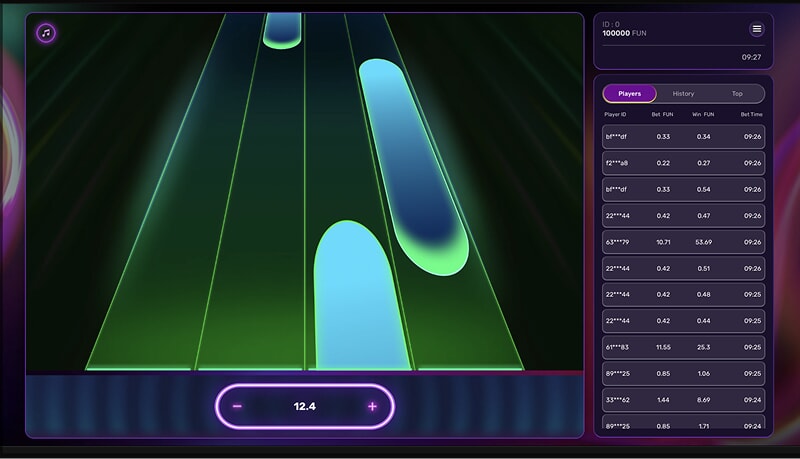The height and width of the screenshot is (459, 800).
Task: Click the 09:27 clock in header panel
Action: pyautogui.click(x=751, y=57)
